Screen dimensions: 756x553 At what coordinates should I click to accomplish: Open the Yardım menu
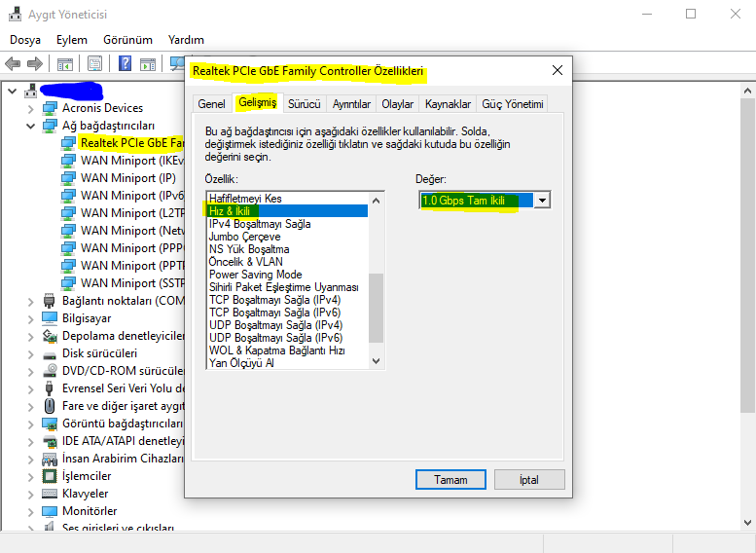[186, 40]
